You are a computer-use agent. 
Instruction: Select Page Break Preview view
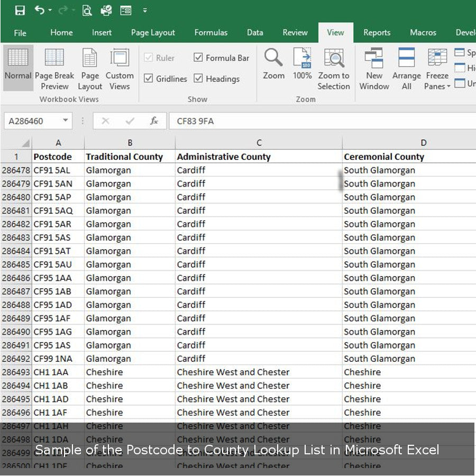point(54,69)
